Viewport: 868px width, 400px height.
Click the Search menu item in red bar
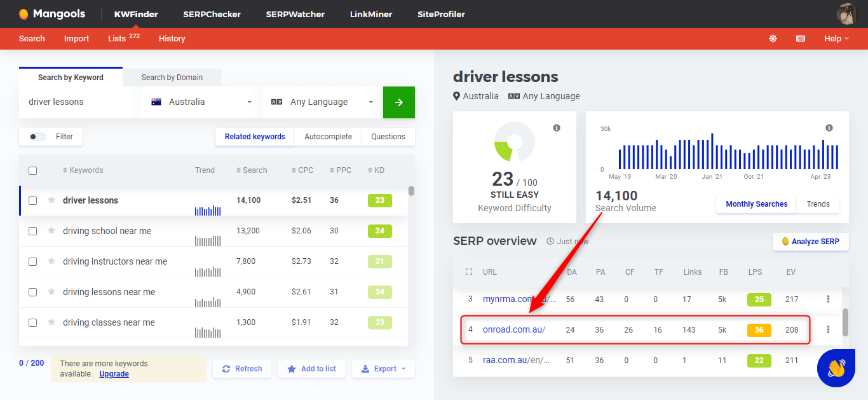coord(32,39)
